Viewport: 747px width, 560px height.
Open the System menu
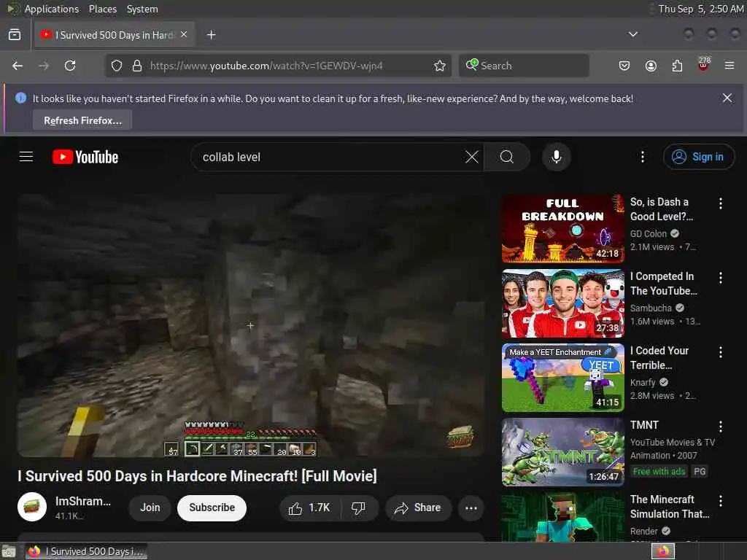point(142,9)
